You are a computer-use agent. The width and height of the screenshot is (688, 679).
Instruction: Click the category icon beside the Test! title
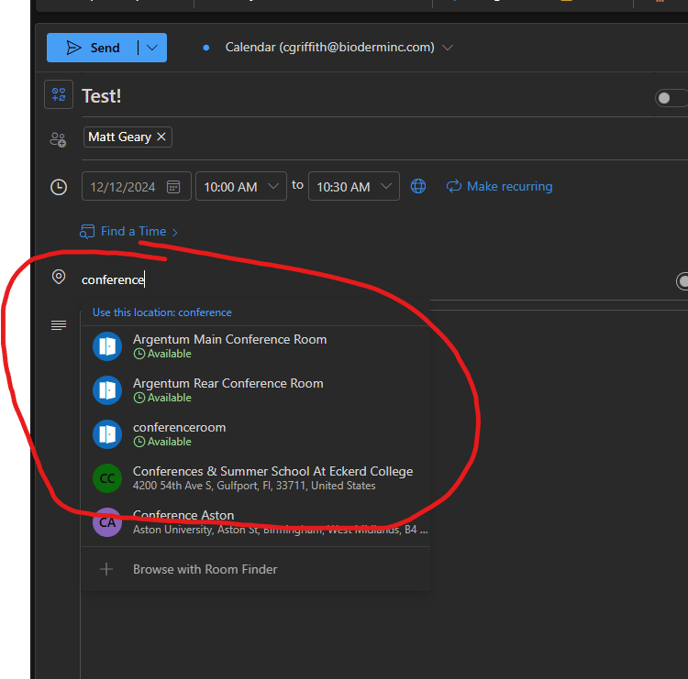(58, 94)
